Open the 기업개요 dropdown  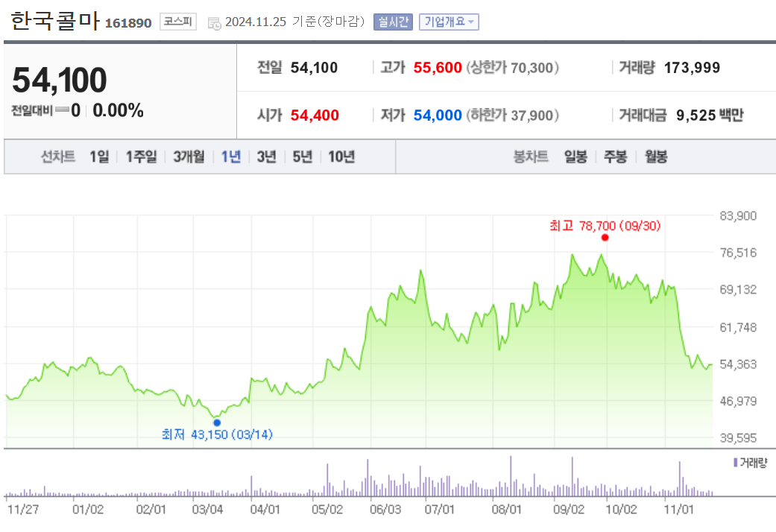[x=449, y=22]
